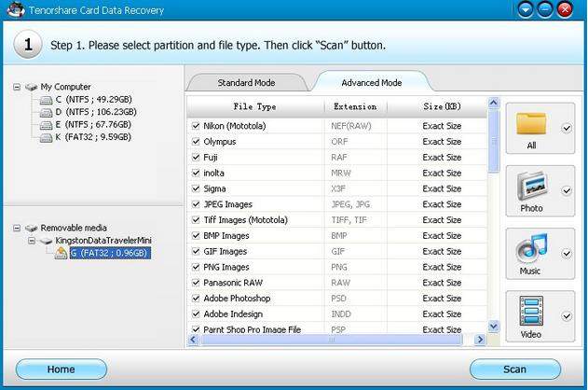Choose the Photo category icon
This screenshot has width=588, height=390.
tap(531, 184)
